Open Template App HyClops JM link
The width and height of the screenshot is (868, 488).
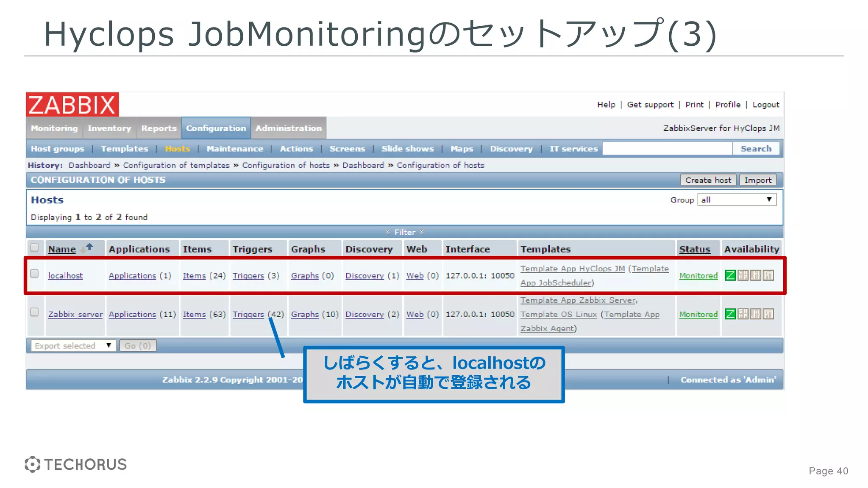[x=573, y=269]
